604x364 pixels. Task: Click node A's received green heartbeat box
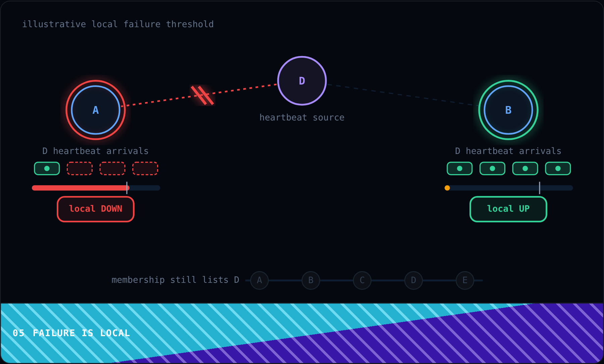click(x=47, y=168)
